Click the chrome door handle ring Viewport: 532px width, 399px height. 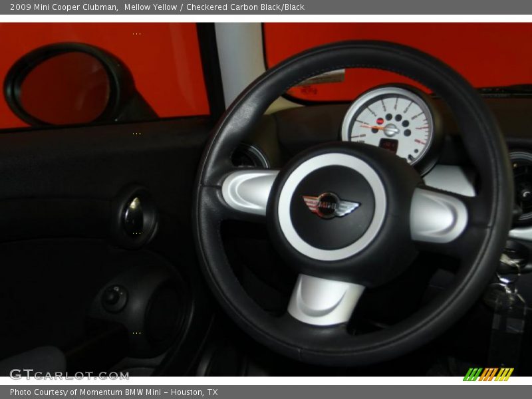135,216
